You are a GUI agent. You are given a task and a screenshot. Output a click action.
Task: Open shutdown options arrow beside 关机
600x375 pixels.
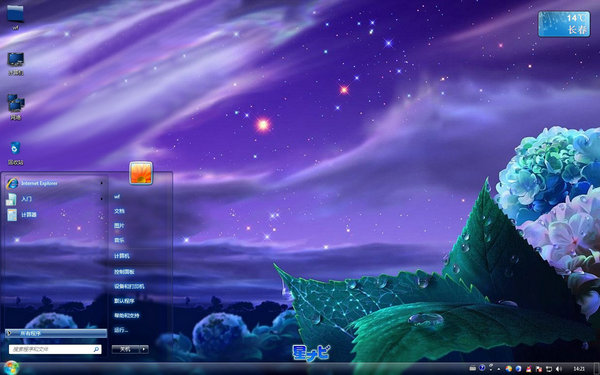coord(144,349)
